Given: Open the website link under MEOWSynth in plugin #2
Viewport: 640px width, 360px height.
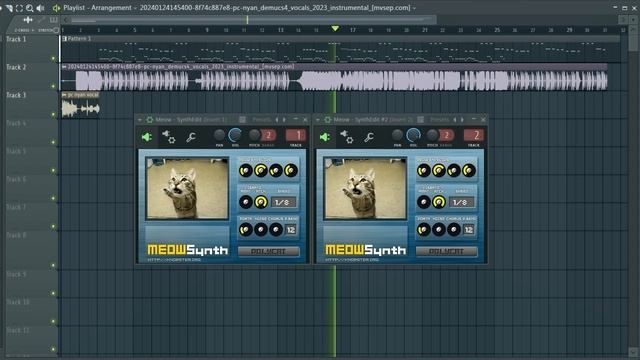Looking at the screenshot, I should point(352,260).
